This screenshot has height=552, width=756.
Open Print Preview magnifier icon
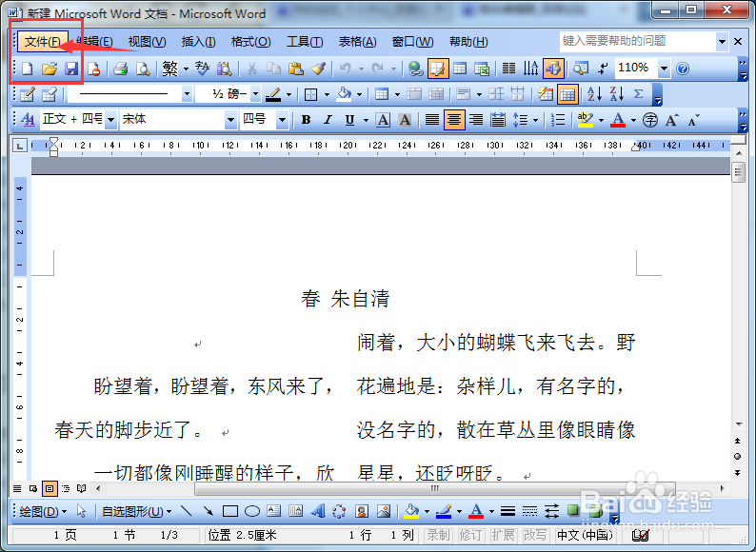pos(143,69)
